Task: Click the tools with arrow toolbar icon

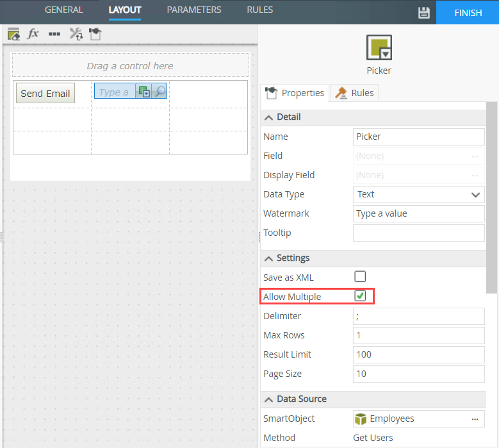Action: 76,34
